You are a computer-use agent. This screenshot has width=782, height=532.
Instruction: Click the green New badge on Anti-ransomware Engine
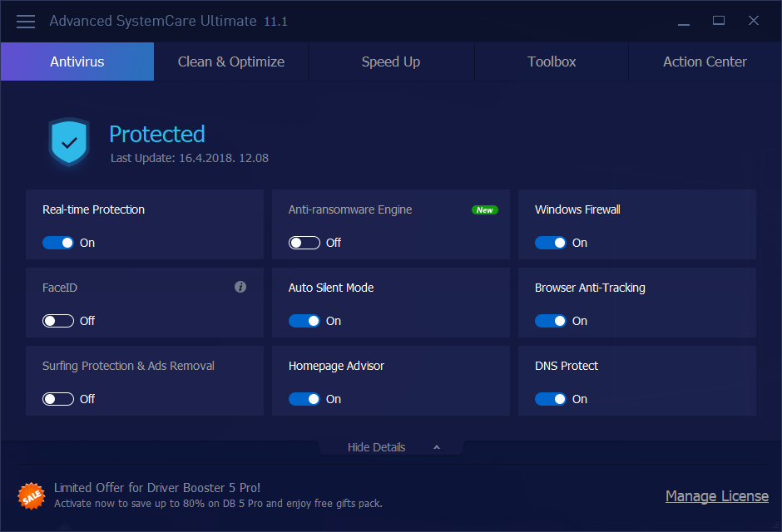[485, 209]
